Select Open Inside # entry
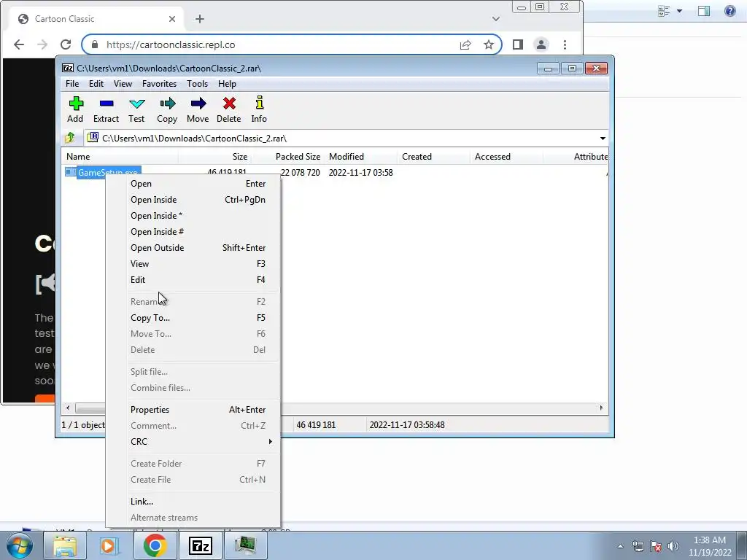 point(193,232)
